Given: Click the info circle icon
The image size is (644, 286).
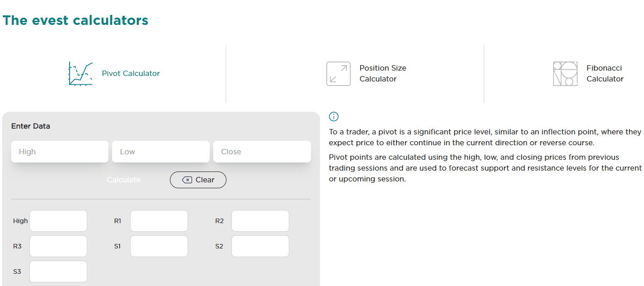Looking at the screenshot, I should 334,117.
